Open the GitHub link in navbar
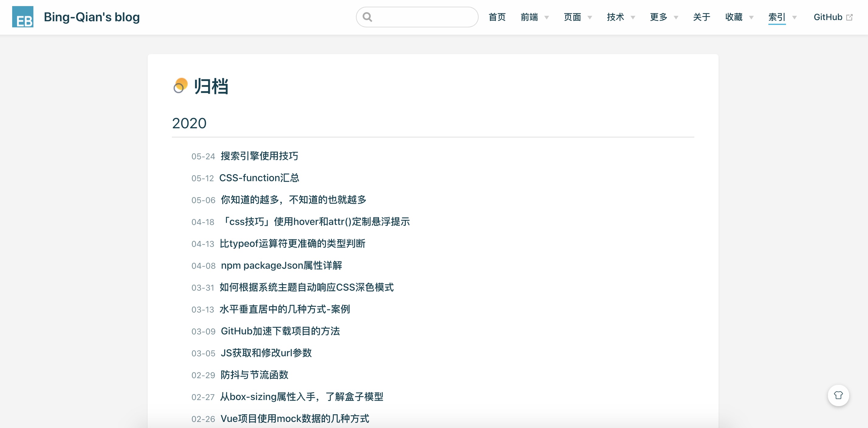 (x=828, y=17)
